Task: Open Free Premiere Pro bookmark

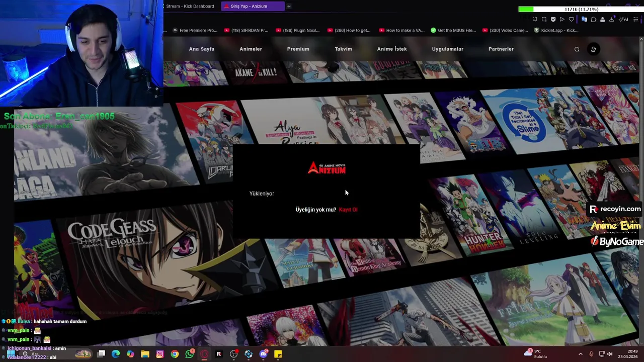Action: [x=195, y=30]
